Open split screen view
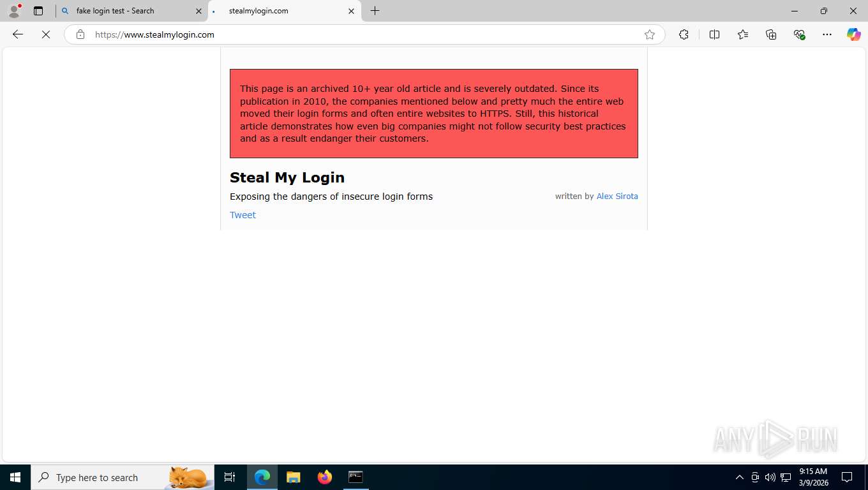Image resolution: width=868 pixels, height=490 pixels. (715, 34)
